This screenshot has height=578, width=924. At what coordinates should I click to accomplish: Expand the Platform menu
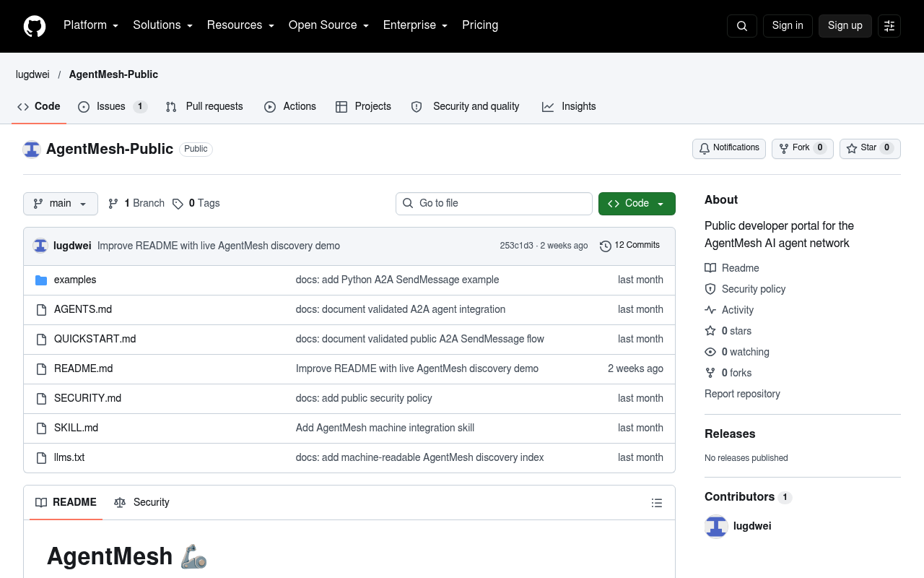[91, 25]
